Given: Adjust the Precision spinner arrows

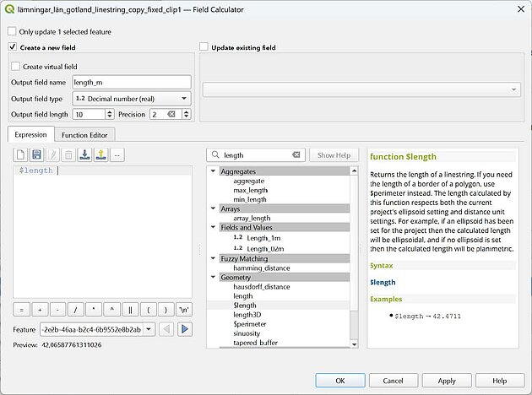Looking at the screenshot, I should (187, 114).
